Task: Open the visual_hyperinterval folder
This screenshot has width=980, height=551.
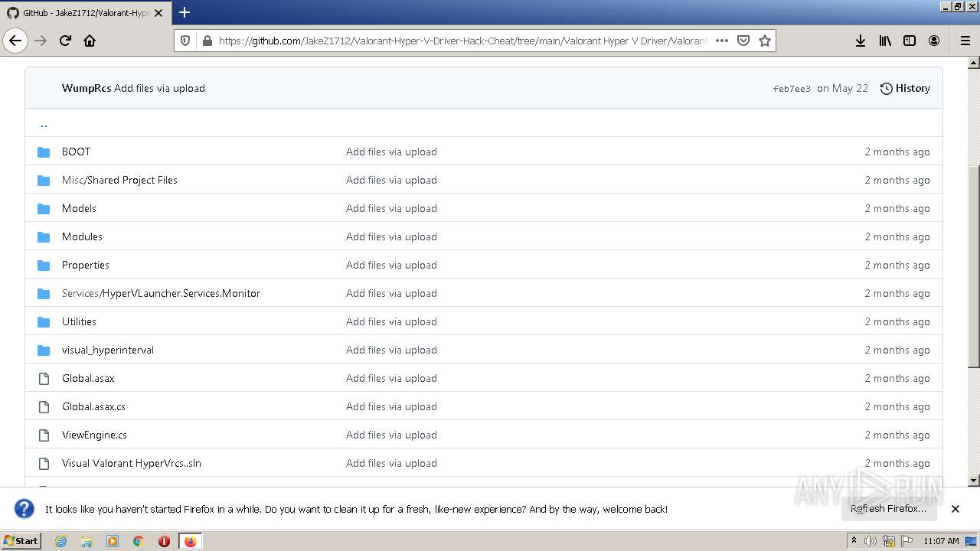Action: [x=108, y=350]
